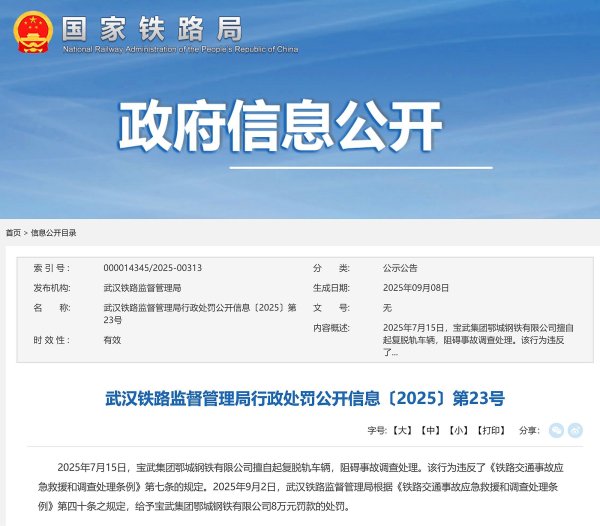Set font size to 【中】

[x=430, y=430]
